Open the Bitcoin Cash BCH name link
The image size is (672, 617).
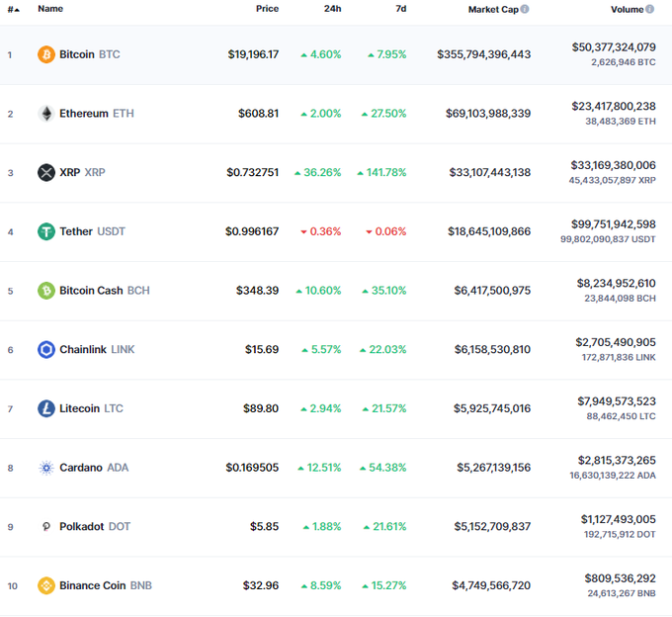pos(105,291)
